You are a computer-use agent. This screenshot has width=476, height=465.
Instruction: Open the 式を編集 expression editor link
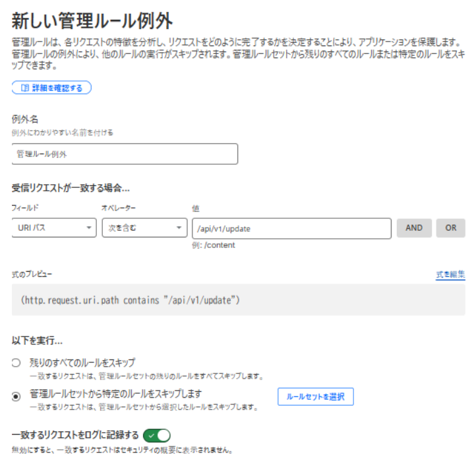click(450, 274)
